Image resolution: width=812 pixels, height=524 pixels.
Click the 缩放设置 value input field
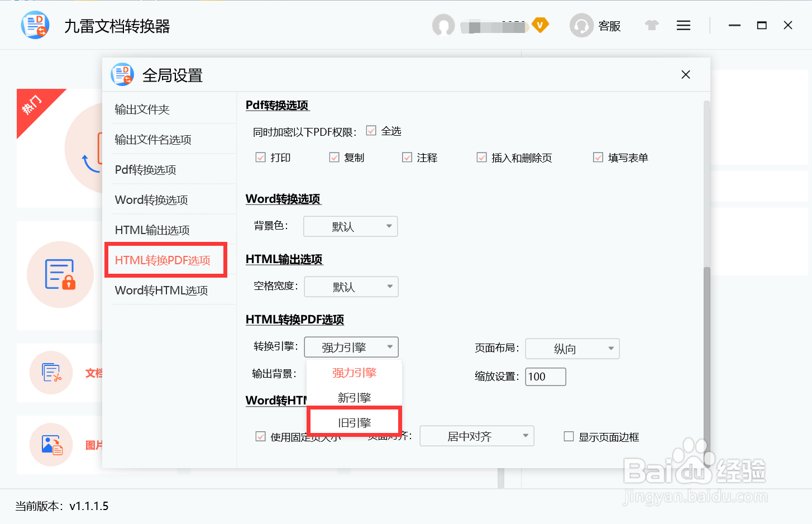tap(545, 377)
